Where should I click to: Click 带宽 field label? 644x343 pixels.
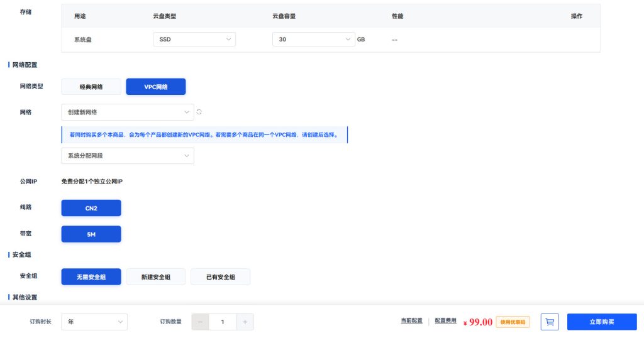tap(25, 234)
